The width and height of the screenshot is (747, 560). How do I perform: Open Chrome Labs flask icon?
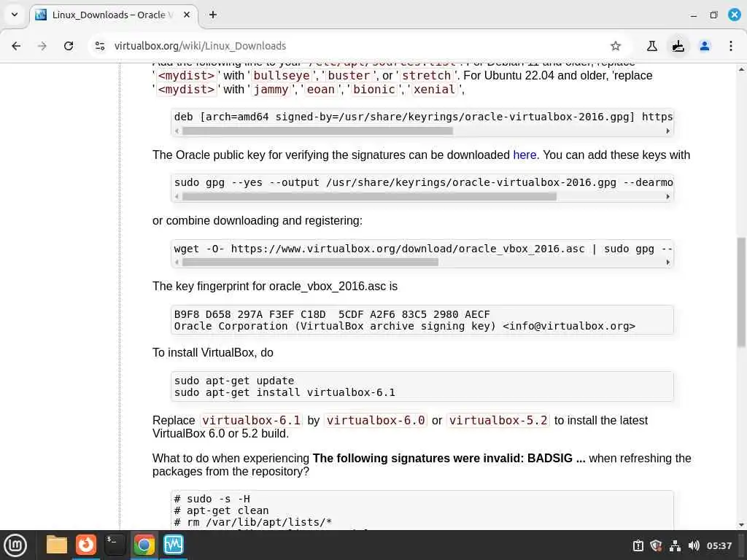[651, 46]
